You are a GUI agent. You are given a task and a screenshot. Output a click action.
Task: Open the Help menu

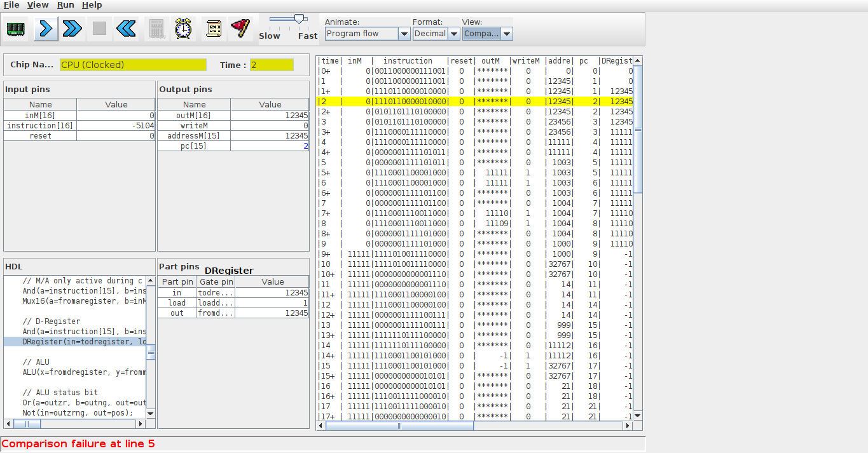coord(92,5)
